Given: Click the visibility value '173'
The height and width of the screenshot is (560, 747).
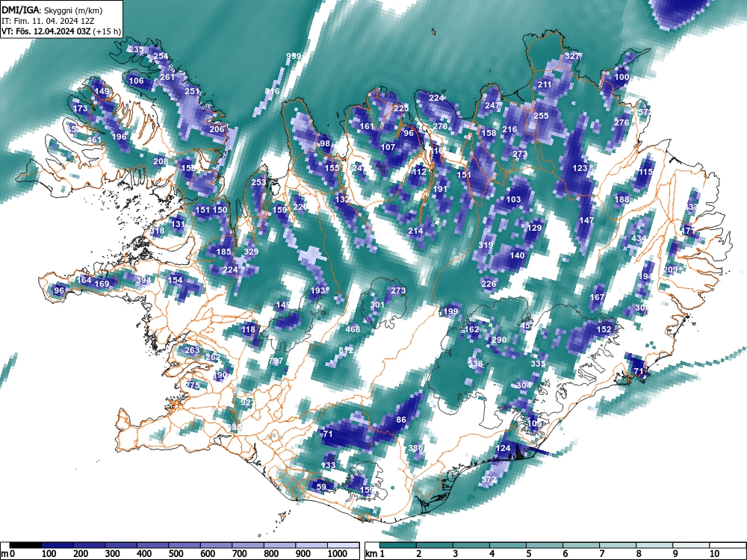Looking at the screenshot, I should pos(81,108).
